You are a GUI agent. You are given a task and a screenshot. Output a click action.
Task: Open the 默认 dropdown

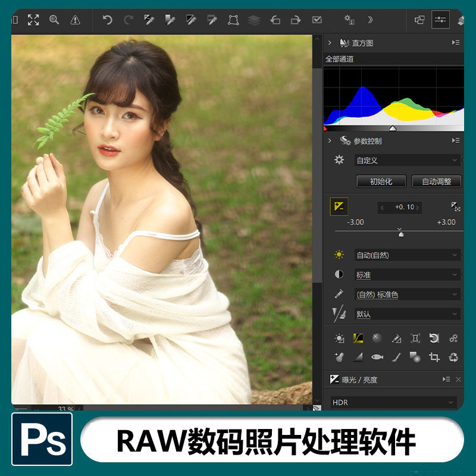click(x=407, y=314)
